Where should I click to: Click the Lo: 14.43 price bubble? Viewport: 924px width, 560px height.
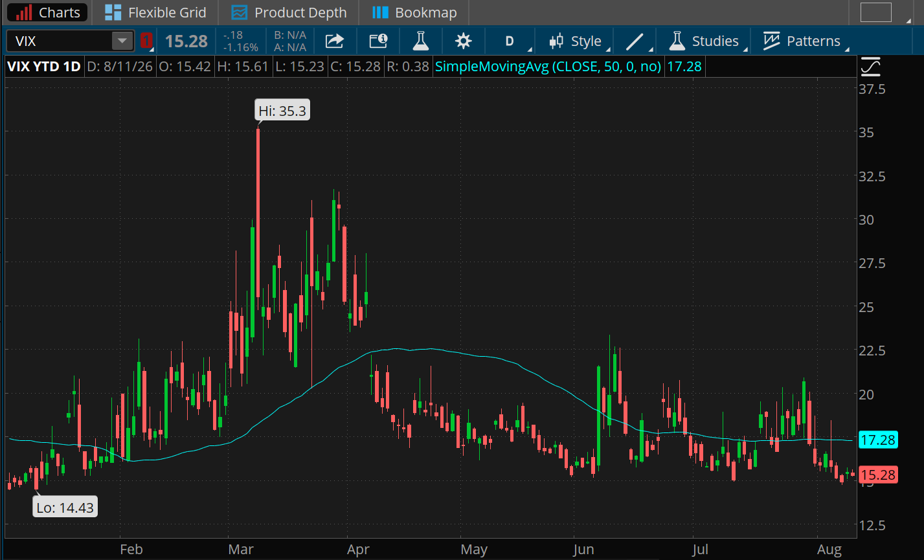pyautogui.click(x=65, y=508)
